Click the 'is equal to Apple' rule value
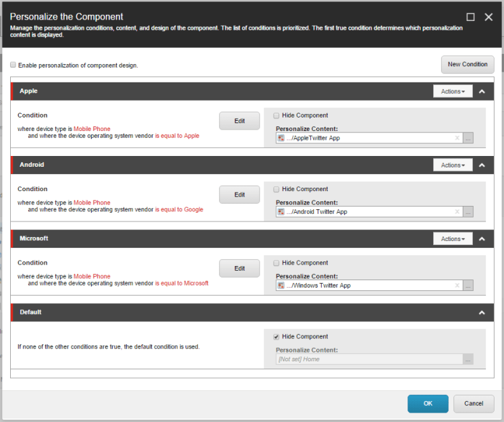Screen dimensions: 504x422 tap(177, 136)
